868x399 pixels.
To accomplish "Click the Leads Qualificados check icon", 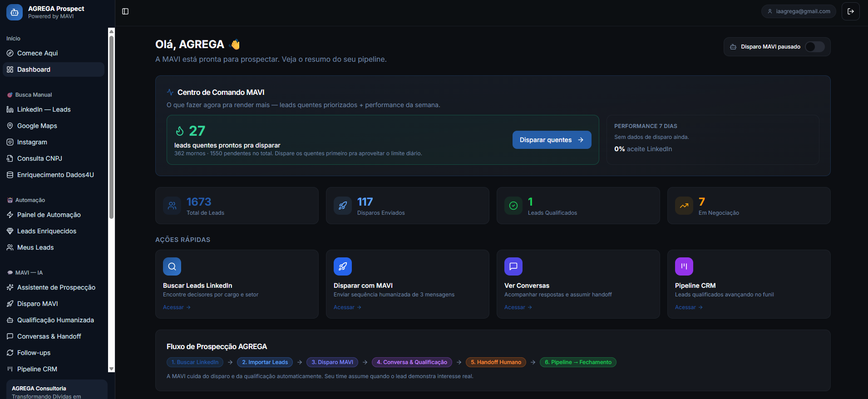I will click(513, 206).
